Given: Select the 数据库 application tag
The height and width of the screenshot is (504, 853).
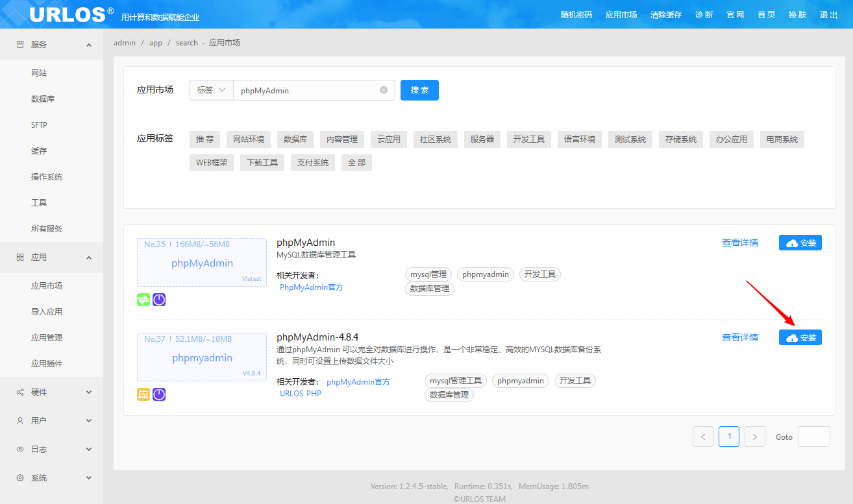Looking at the screenshot, I should tap(295, 139).
